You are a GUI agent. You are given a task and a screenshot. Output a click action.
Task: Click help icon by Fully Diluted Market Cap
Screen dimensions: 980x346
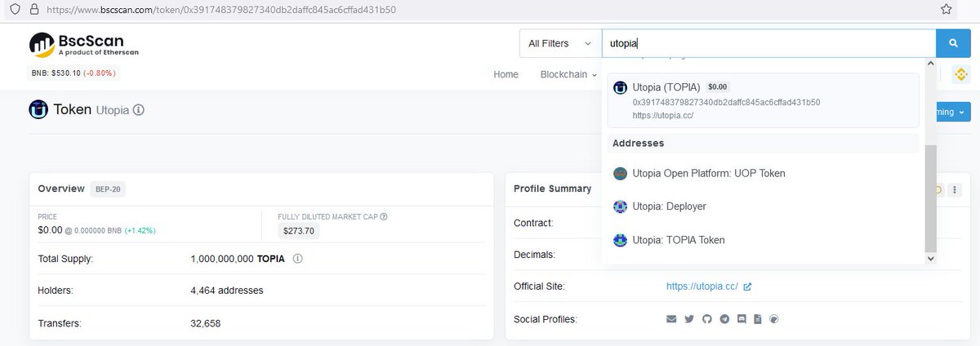pos(384,216)
